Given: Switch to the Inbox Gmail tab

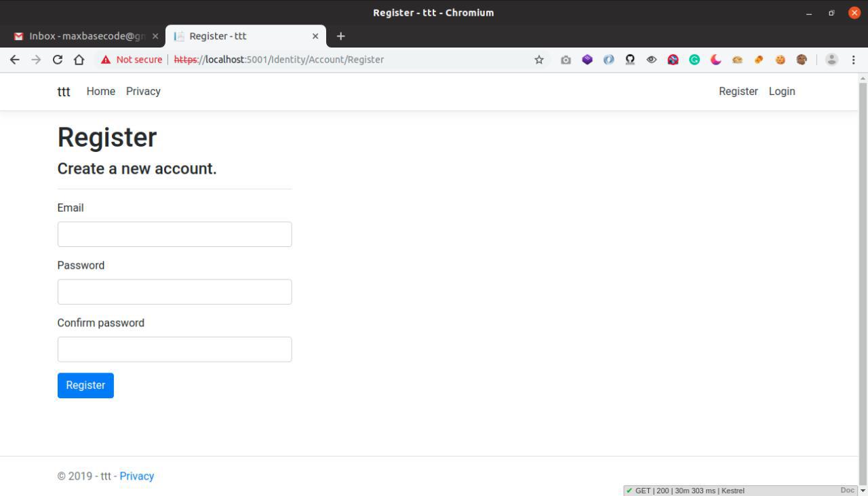Looking at the screenshot, I should 81,36.
